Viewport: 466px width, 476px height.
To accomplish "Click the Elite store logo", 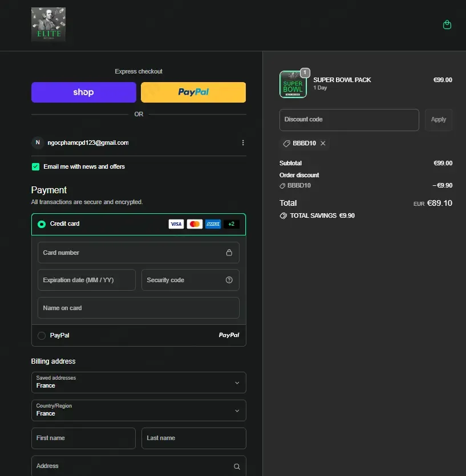I will (48, 25).
